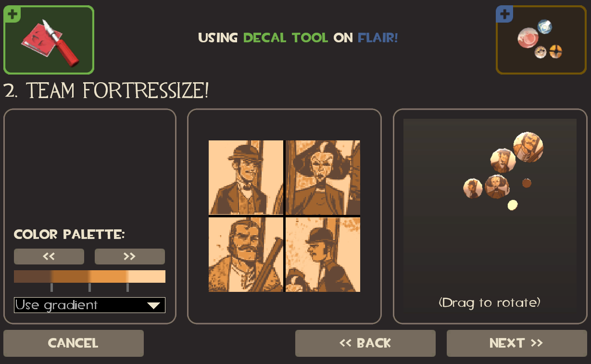Image resolution: width=591 pixels, height=364 pixels.
Task: Click the leftmost flair badge in preview
Action: pos(473,188)
